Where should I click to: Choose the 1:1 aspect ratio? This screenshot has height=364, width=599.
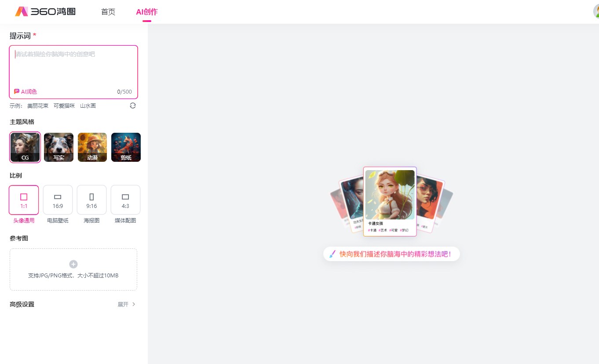tap(24, 200)
